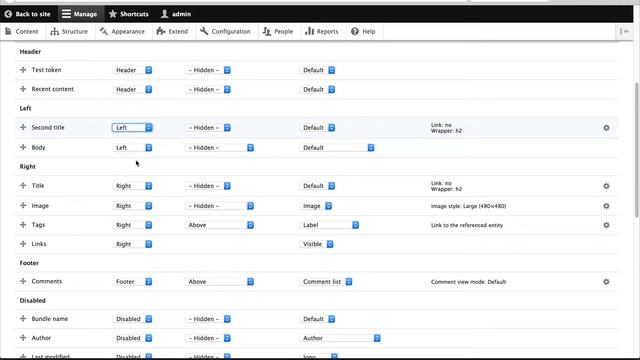
Task: Open the Configuration admin menu
Action: 225,31
